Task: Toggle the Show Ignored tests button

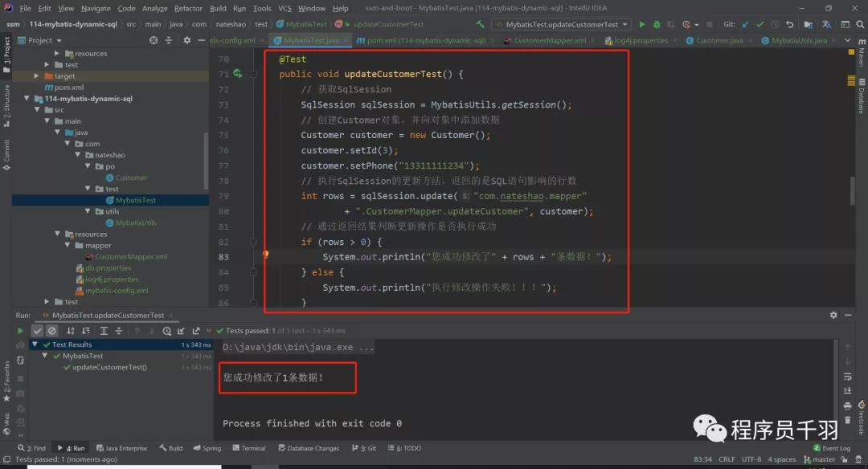Action: coord(51,331)
